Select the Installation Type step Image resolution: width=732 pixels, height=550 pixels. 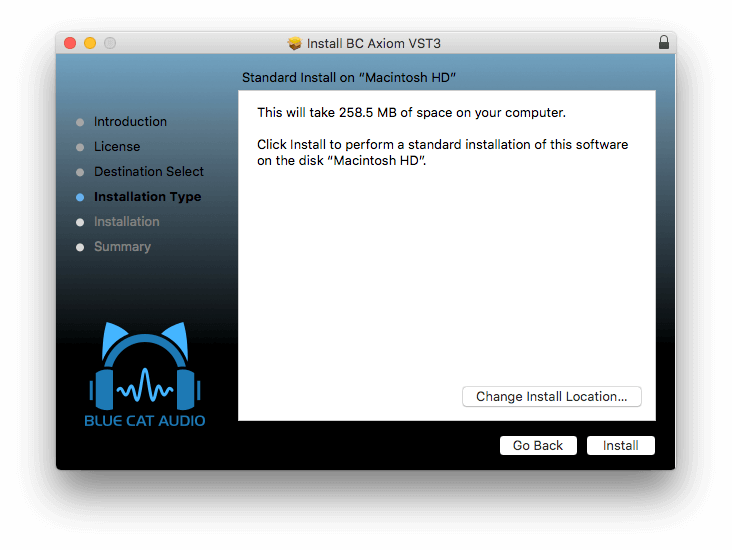(x=148, y=197)
